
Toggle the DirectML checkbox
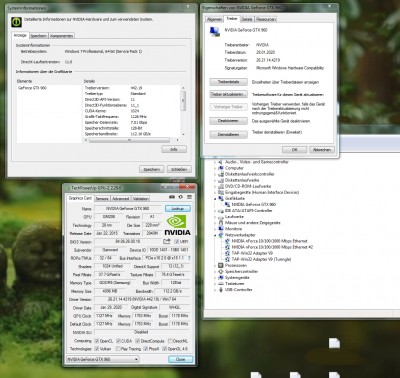pos(170,341)
